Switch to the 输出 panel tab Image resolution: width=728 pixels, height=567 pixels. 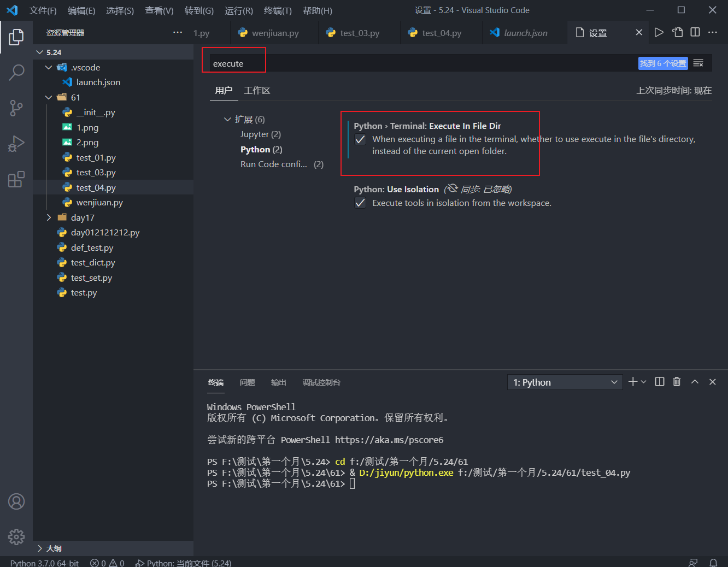pos(278,382)
